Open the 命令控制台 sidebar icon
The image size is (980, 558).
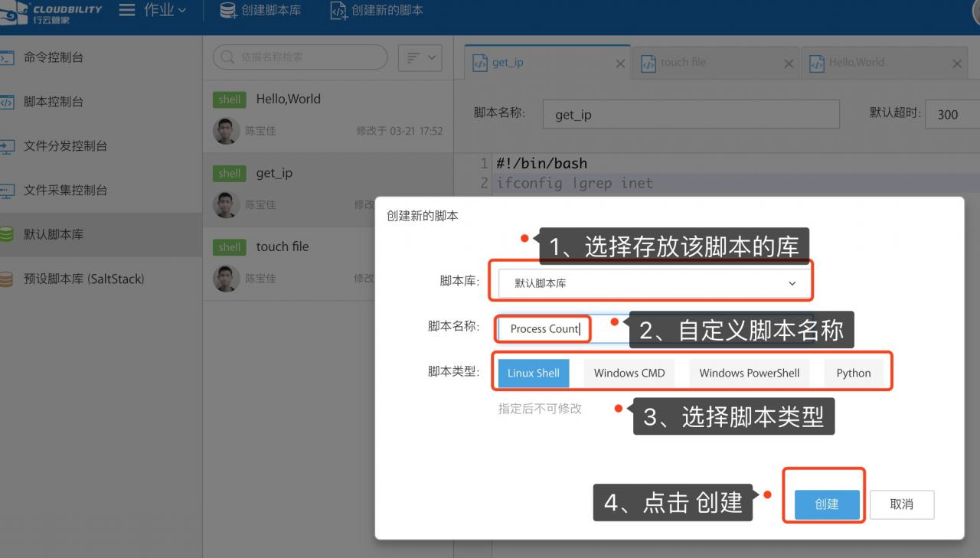tap(7, 57)
